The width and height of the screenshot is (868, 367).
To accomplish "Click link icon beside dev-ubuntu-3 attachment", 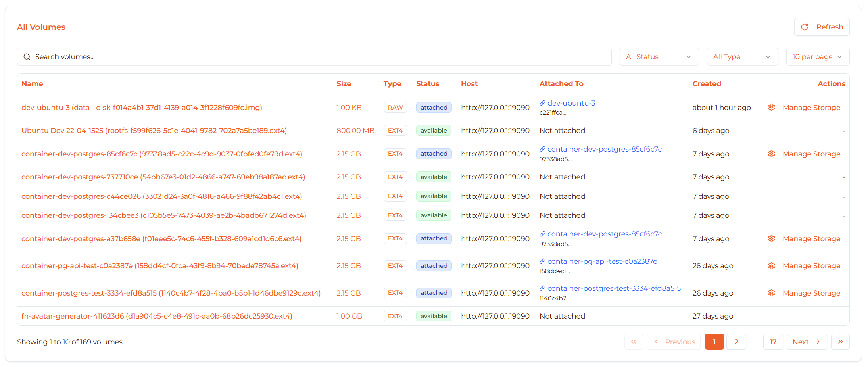I will [542, 103].
